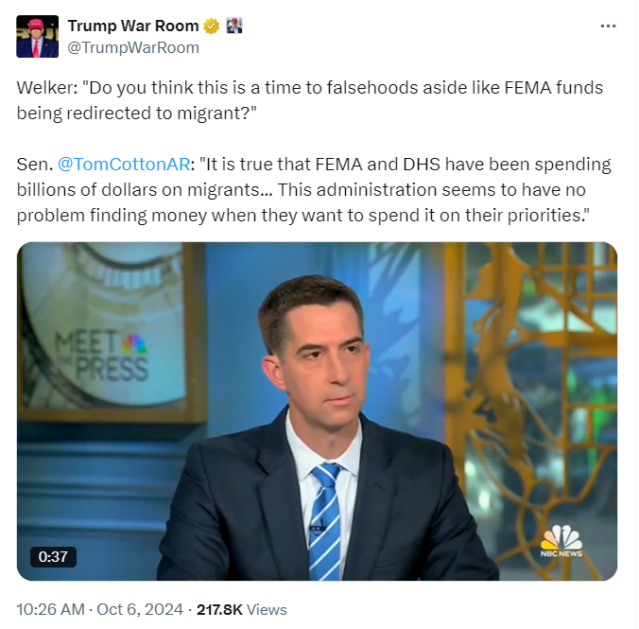Screen dimensions: 639x629
Task: Open the 10:26 AM timestamp link
Action: coord(51,609)
